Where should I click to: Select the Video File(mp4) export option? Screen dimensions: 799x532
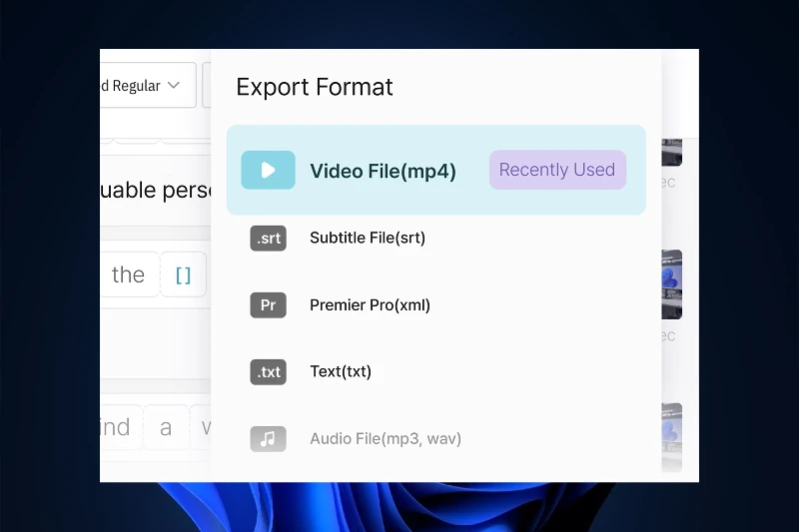[383, 171]
